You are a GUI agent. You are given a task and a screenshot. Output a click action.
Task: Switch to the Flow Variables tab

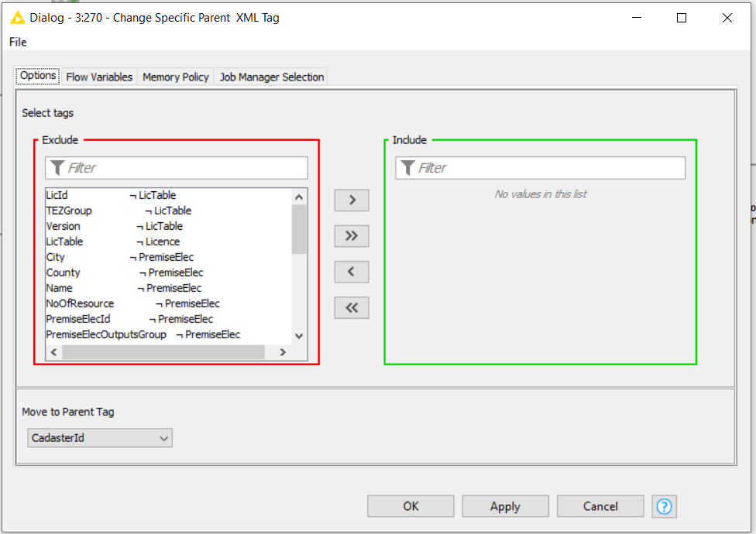[x=99, y=77]
